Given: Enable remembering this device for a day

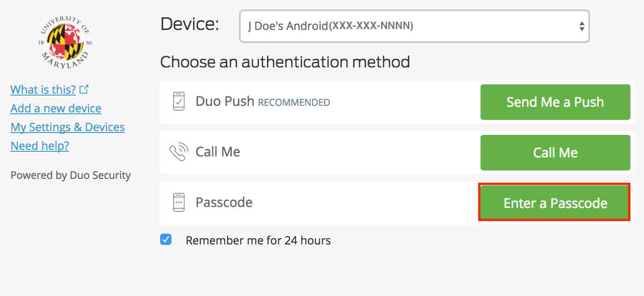Looking at the screenshot, I should coord(166,239).
